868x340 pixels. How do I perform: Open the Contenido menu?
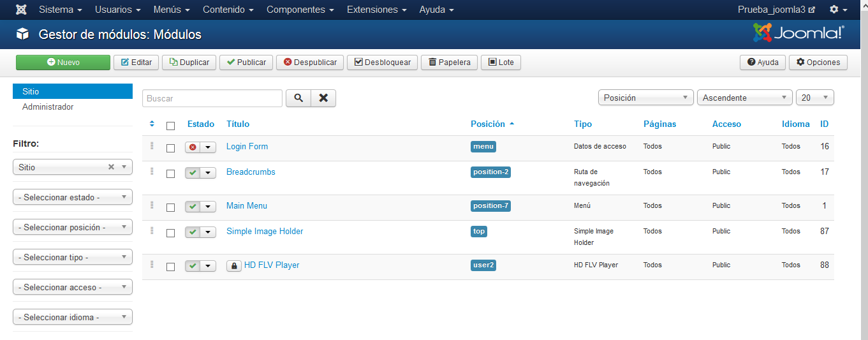(228, 10)
